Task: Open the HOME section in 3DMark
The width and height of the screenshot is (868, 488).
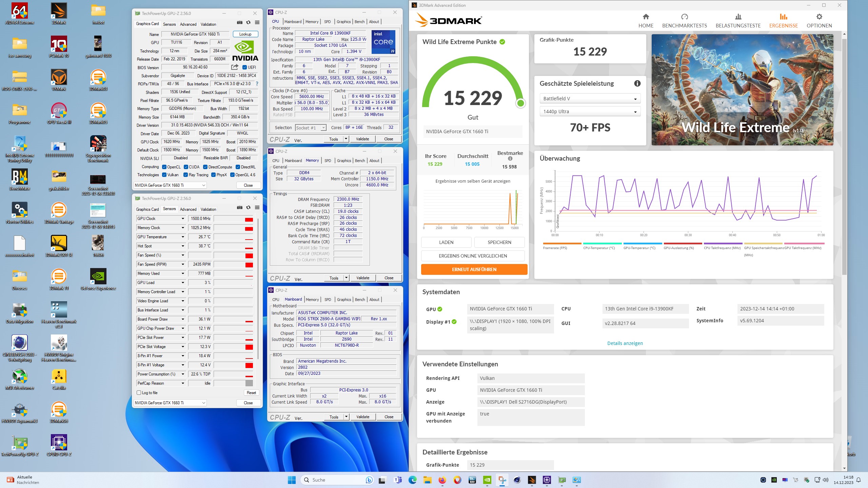Action: [646, 21]
